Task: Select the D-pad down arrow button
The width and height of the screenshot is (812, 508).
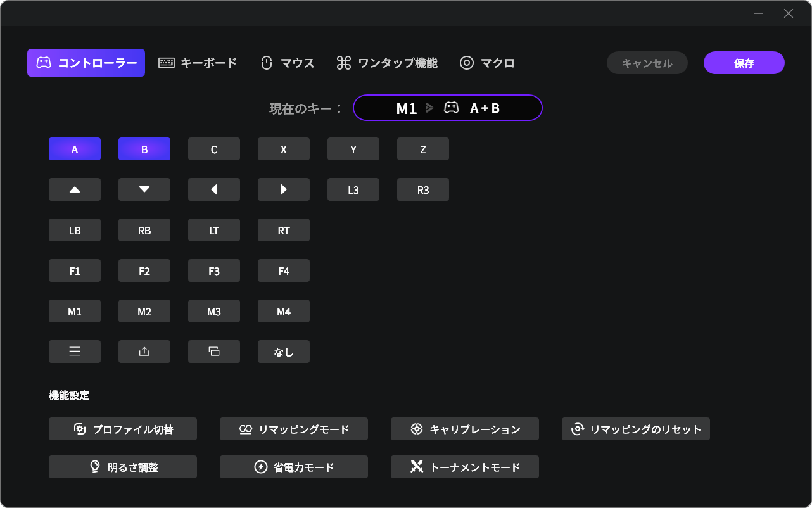Action: point(144,189)
